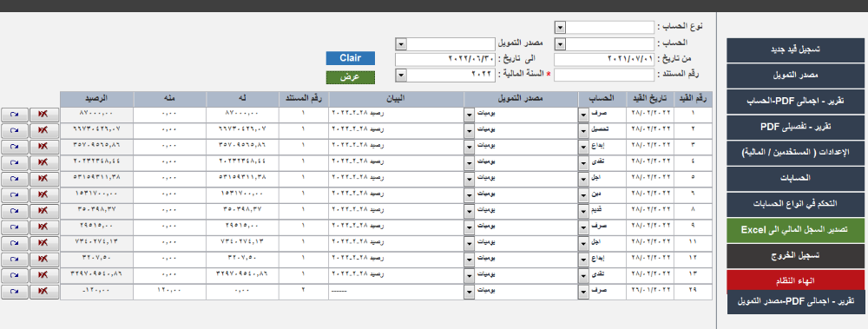
Task: Open الحسابات in the sidebar menu
Action: click(x=795, y=178)
